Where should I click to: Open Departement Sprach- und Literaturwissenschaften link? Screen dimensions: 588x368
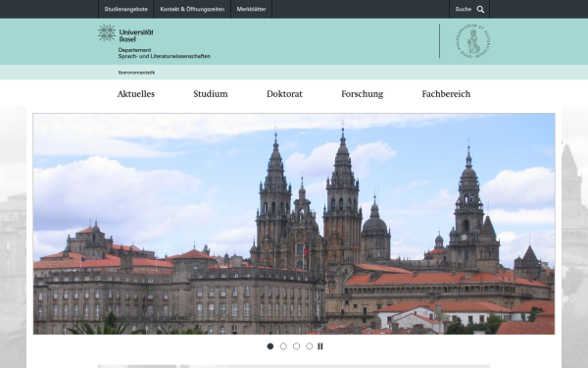[x=165, y=53]
